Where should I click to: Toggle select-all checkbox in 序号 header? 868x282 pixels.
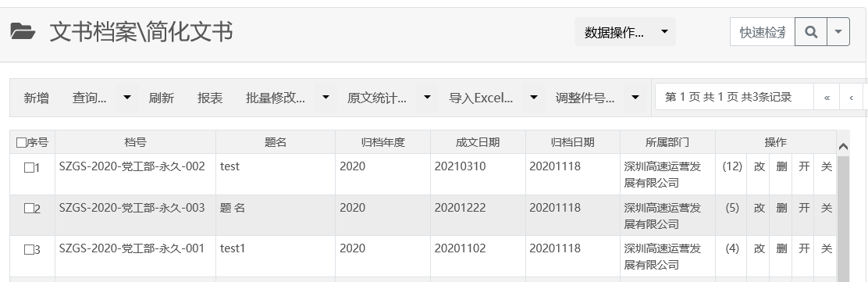point(21,143)
